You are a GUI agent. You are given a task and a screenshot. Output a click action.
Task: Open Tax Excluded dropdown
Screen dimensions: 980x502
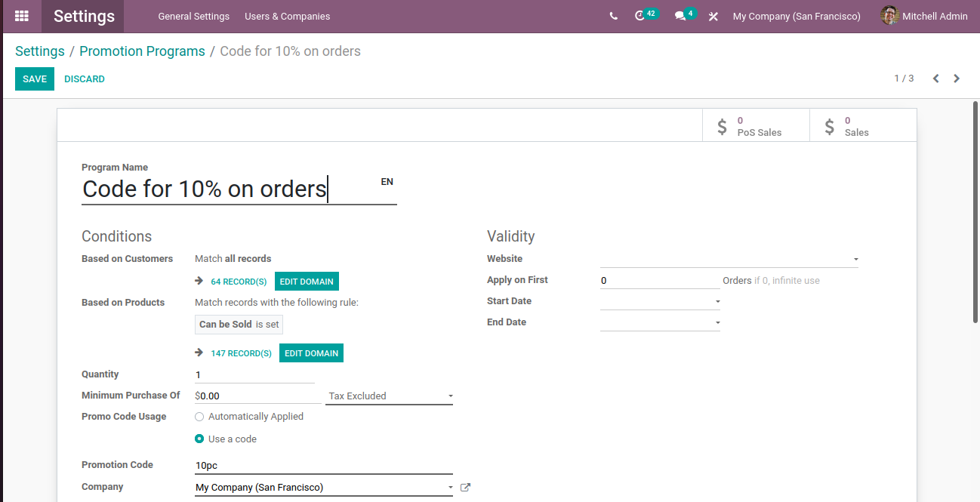tap(389, 396)
